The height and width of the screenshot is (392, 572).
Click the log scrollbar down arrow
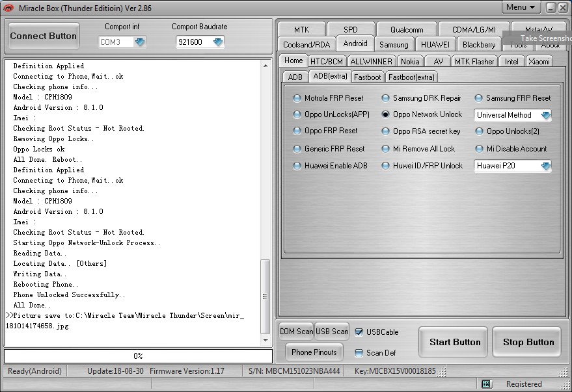pyautogui.click(x=266, y=341)
